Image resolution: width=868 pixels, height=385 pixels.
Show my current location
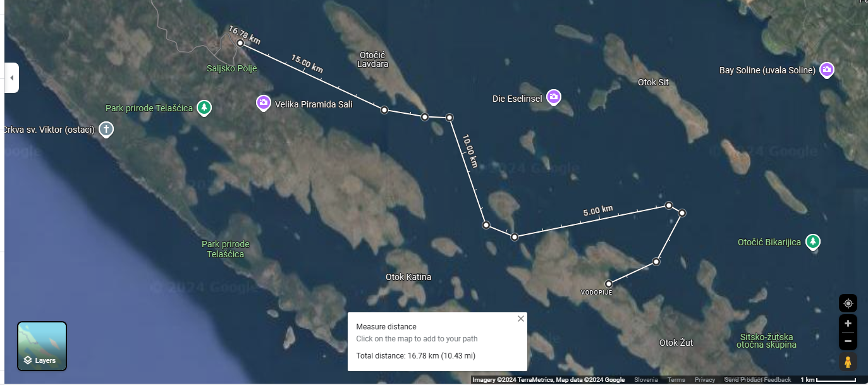coord(848,303)
